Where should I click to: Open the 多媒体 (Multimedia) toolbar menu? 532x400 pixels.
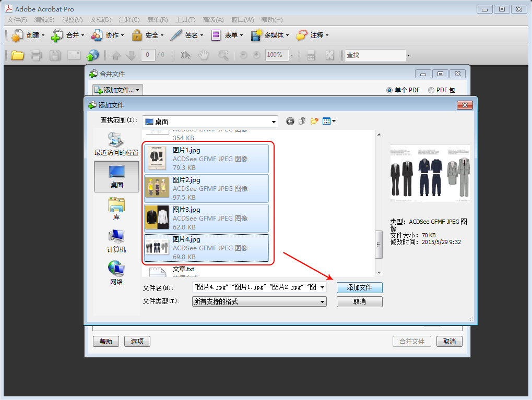point(270,35)
